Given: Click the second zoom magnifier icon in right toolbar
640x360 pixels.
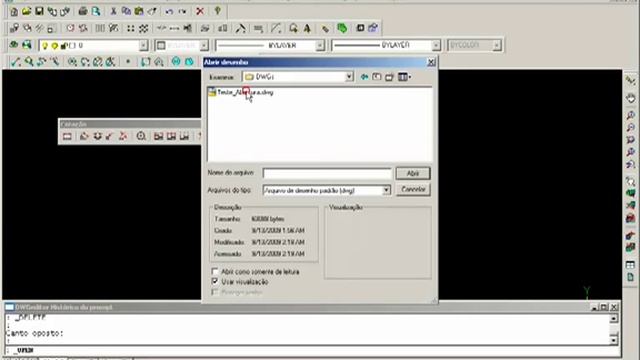Looking at the screenshot, I should [631, 128].
